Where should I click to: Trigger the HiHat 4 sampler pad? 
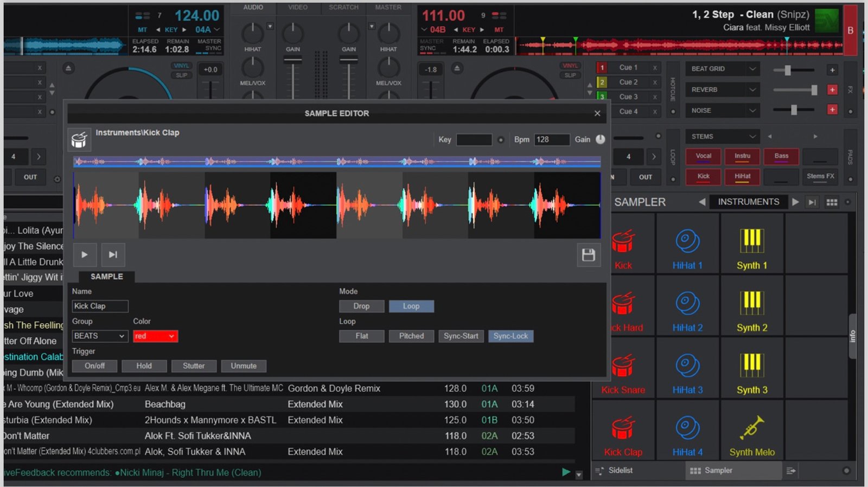pyautogui.click(x=687, y=431)
